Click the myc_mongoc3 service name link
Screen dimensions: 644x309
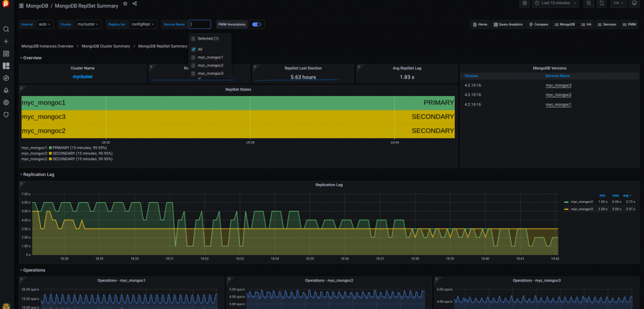[558, 85]
